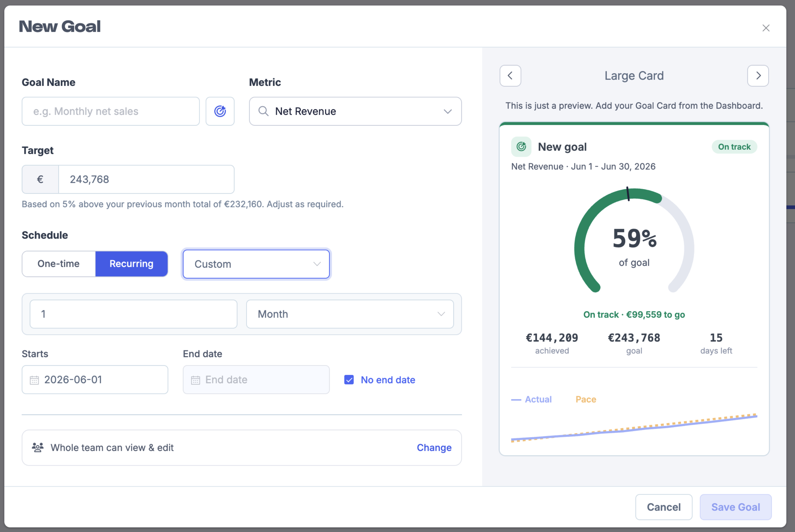Viewport: 795px width, 532px height.
Task: Click the Target amount field showing 243,768
Action: pos(146,179)
